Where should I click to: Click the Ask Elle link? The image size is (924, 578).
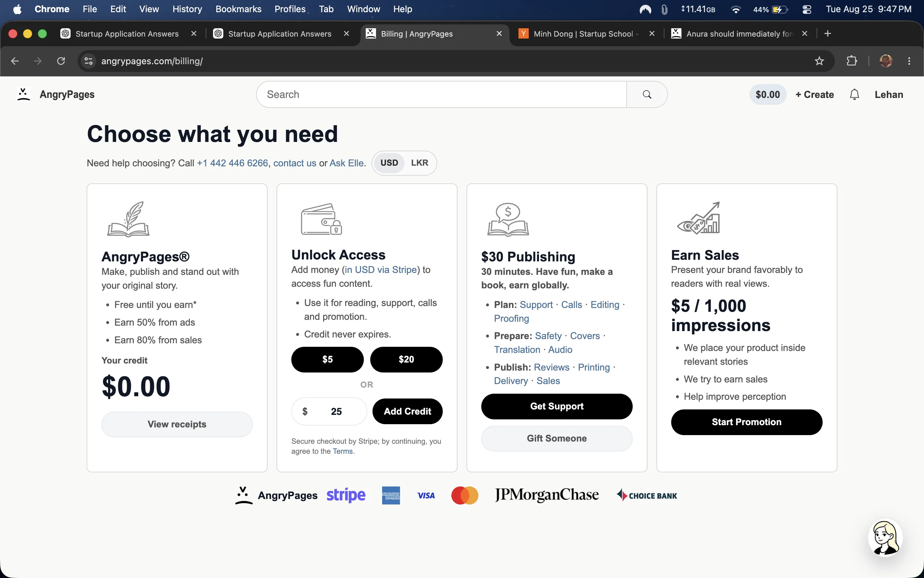(x=347, y=163)
